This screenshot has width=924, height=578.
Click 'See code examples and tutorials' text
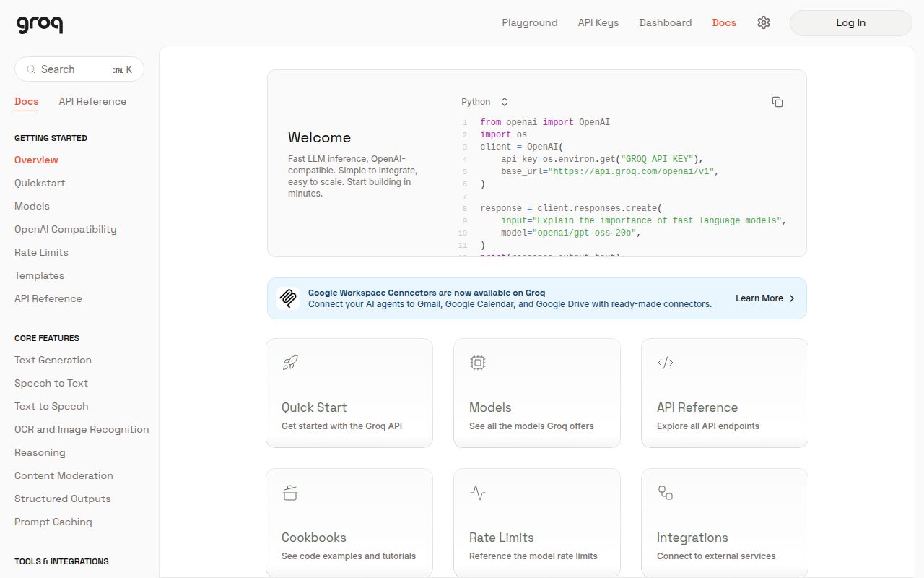[x=349, y=556]
